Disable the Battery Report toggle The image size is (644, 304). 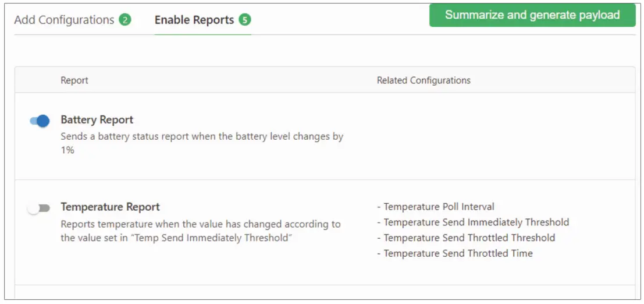point(40,121)
